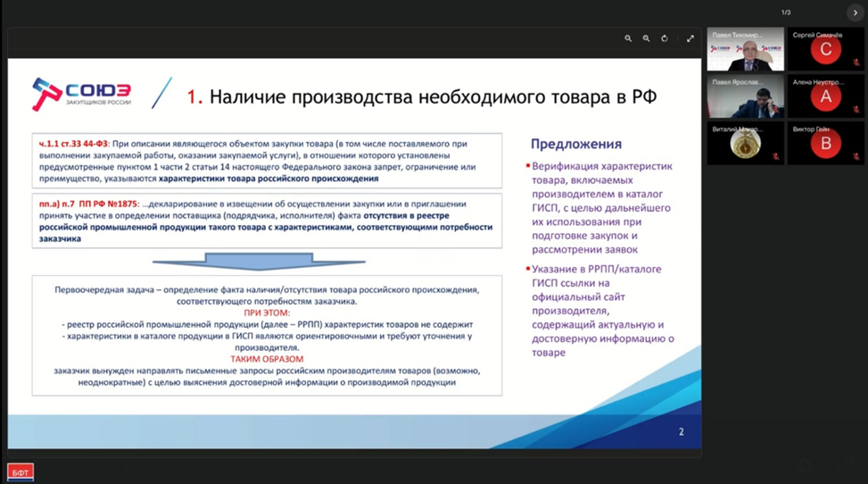Select Алена Неустро... participant tile
868x484 pixels.
click(825, 96)
